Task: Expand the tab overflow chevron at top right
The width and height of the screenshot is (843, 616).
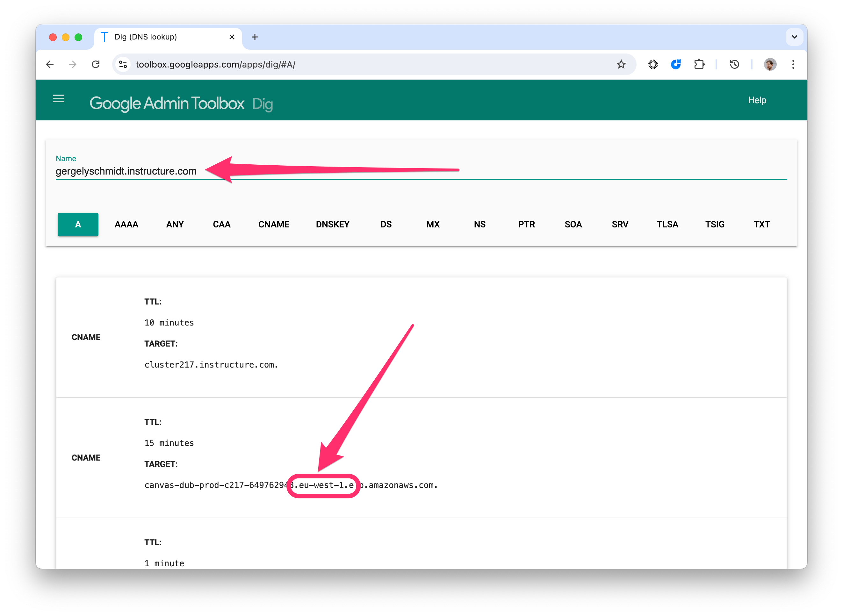Action: pos(795,37)
